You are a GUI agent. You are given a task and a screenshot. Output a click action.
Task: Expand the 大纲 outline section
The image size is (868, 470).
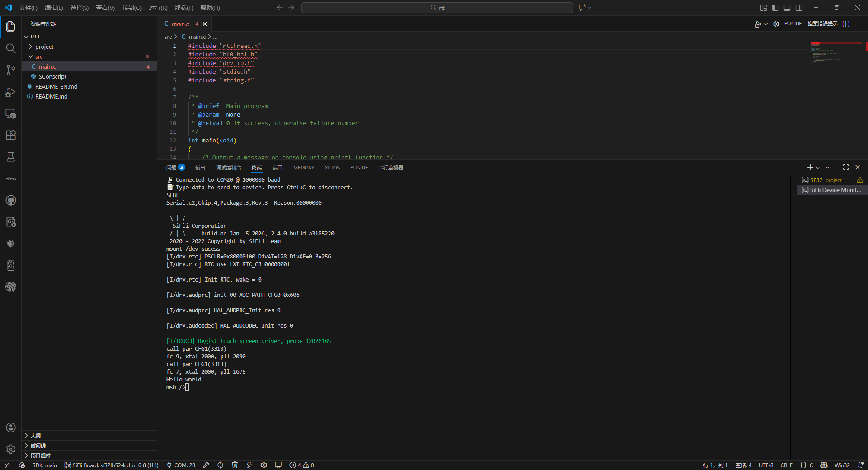pos(36,436)
